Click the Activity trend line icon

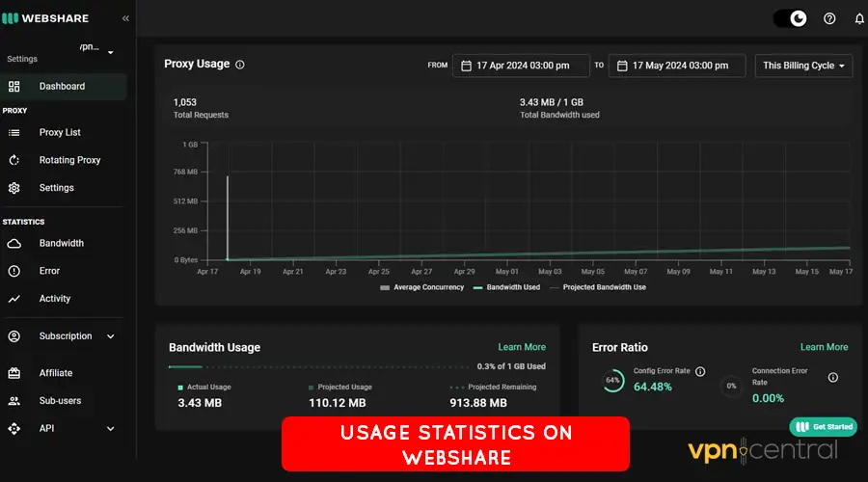coord(14,299)
